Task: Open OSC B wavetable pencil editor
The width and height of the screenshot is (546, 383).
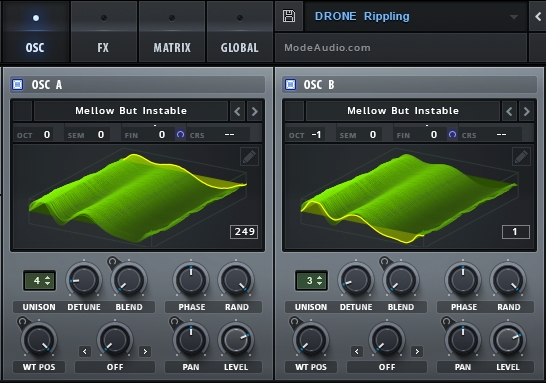Action: [x=521, y=157]
